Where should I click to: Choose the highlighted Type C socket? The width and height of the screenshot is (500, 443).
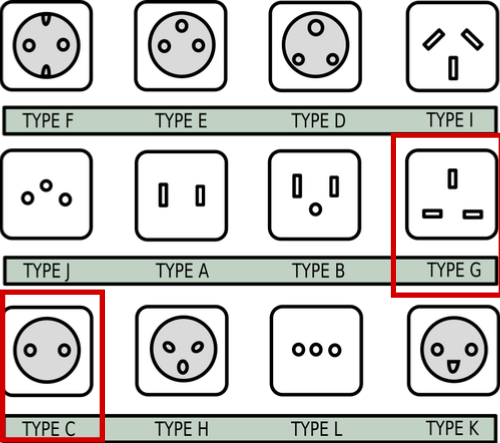(47, 350)
